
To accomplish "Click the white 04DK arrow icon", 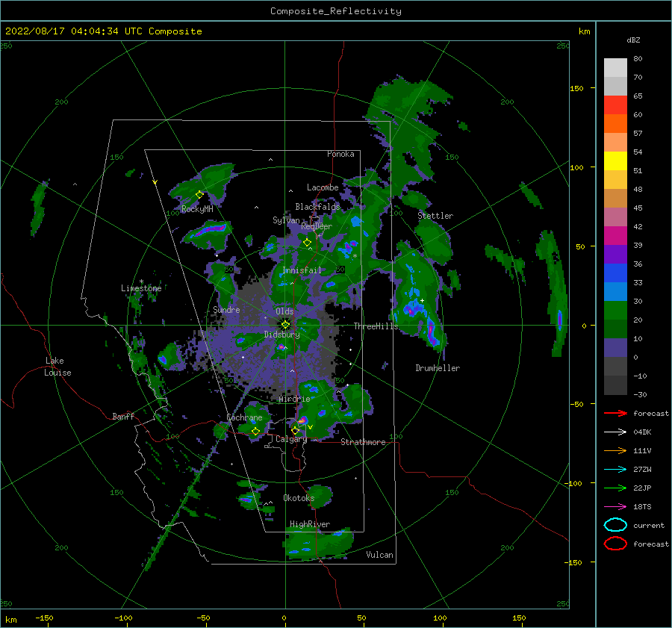I will click(x=615, y=432).
